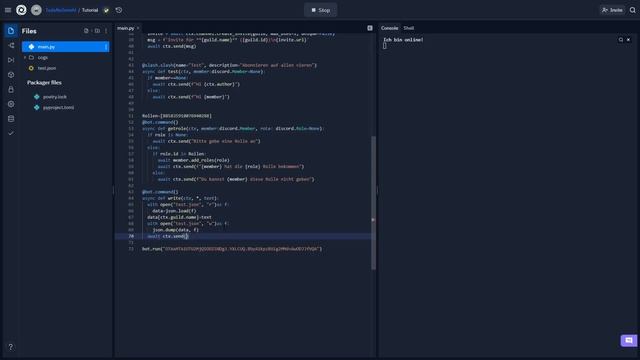This screenshot has height=360, width=640.
Task: Open the hamburger menu in top bar
Action: pos(8,10)
